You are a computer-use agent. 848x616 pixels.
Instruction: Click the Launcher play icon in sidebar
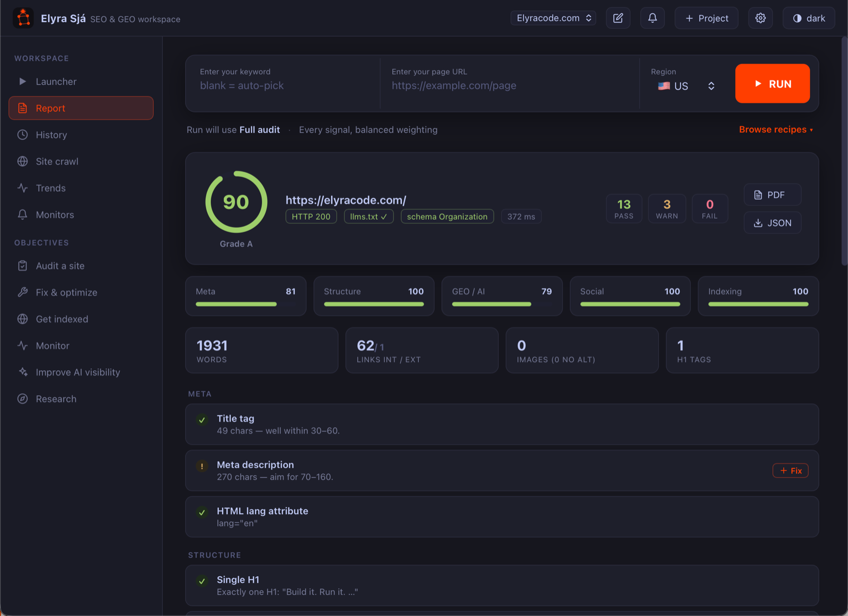(x=22, y=82)
